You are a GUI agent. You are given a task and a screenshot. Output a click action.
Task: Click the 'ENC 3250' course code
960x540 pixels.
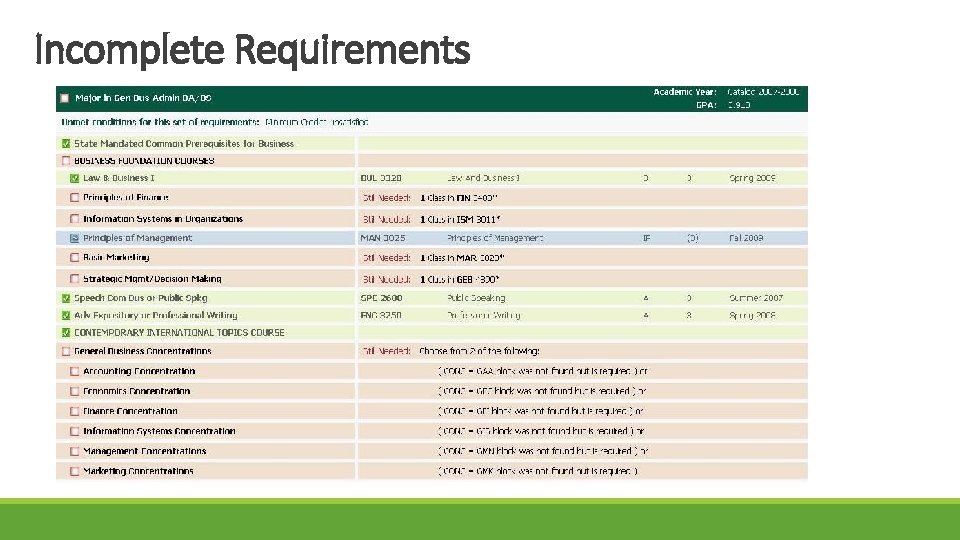381,315
